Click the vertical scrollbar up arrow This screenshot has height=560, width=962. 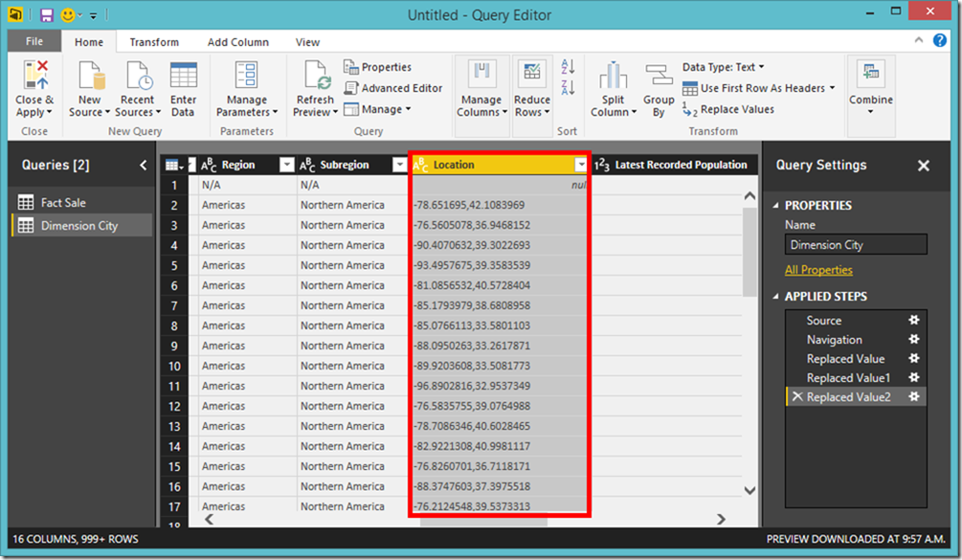click(749, 196)
